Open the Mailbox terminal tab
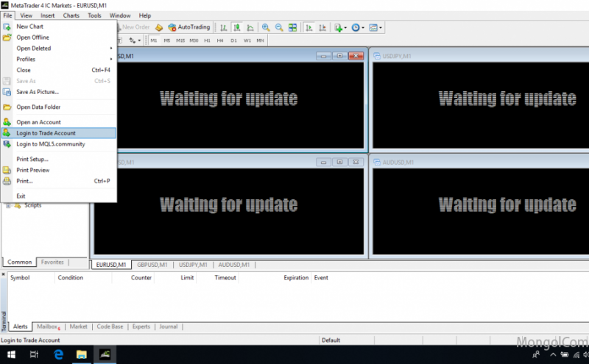Screen dimensions: 589x364 [x=48, y=326]
